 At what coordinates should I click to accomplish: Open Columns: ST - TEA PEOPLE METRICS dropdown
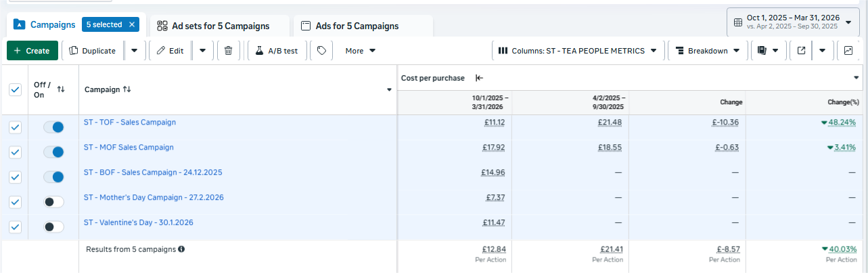point(577,50)
